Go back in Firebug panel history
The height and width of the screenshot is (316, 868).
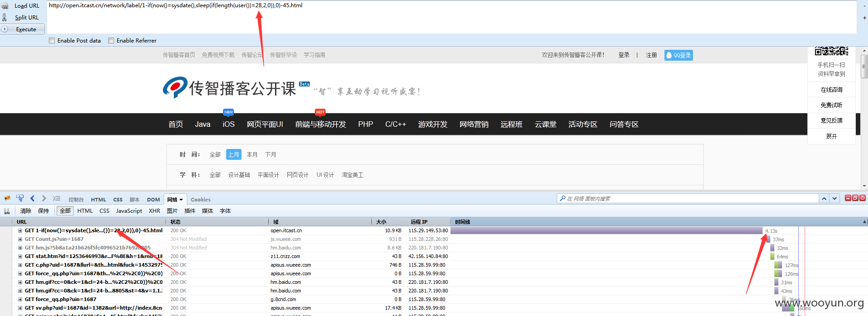pyautogui.click(x=32, y=198)
